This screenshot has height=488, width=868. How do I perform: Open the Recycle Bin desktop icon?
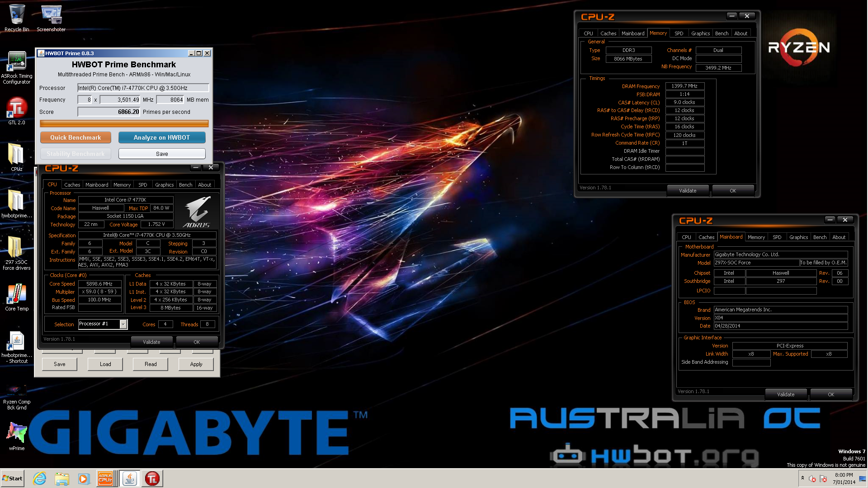[17, 18]
